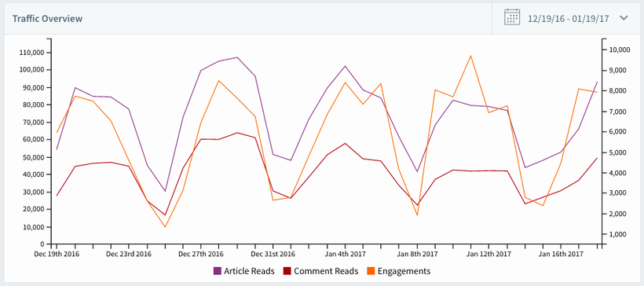
Task: Click the 10,000 right axis value
Action: [619, 49]
